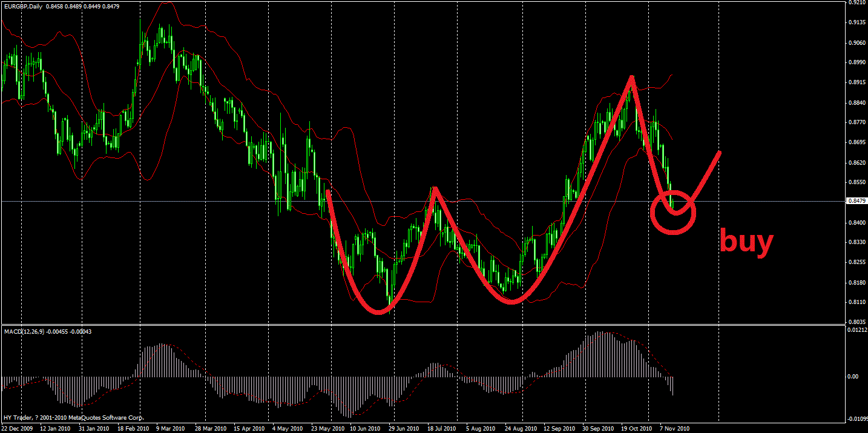Click the 10 Jun 2010 date label
The image size is (868, 433).
(x=366, y=428)
